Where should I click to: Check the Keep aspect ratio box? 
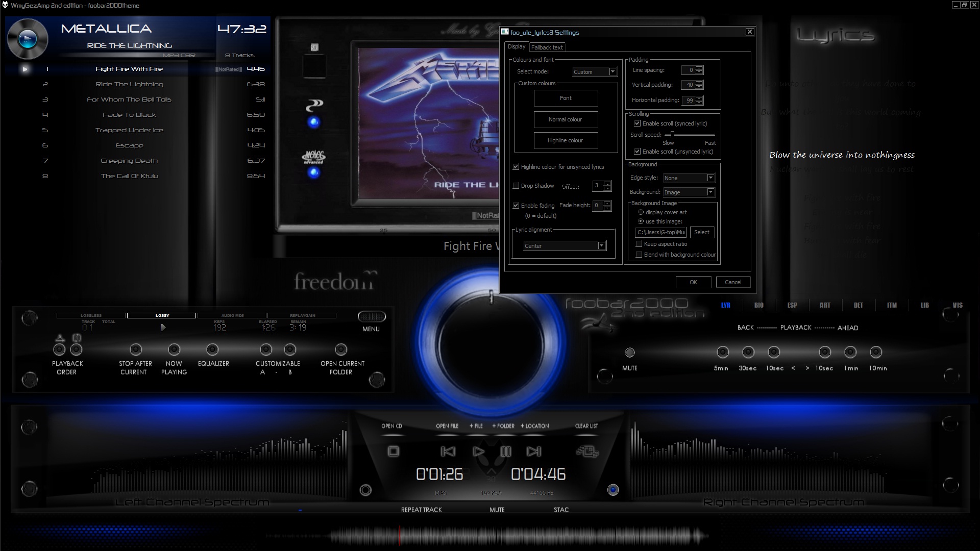639,244
